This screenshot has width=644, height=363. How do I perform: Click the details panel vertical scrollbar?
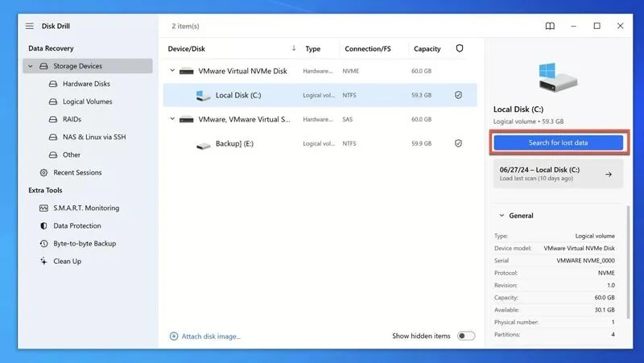pyautogui.click(x=628, y=263)
